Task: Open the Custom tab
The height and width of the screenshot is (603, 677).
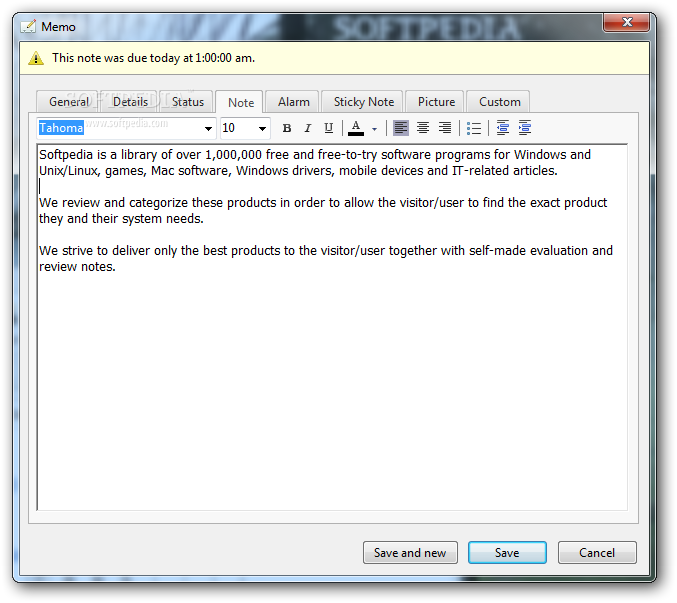Action: click(x=500, y=102)
